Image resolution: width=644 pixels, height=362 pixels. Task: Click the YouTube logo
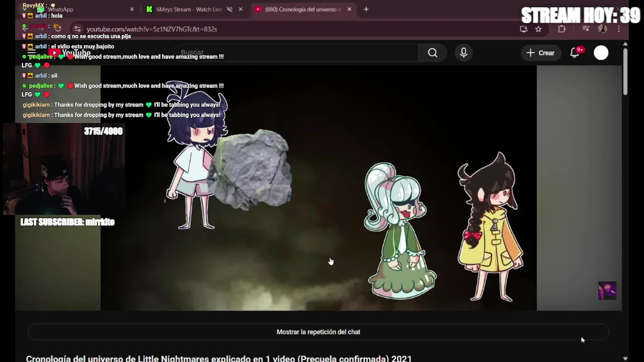point(69,53)
